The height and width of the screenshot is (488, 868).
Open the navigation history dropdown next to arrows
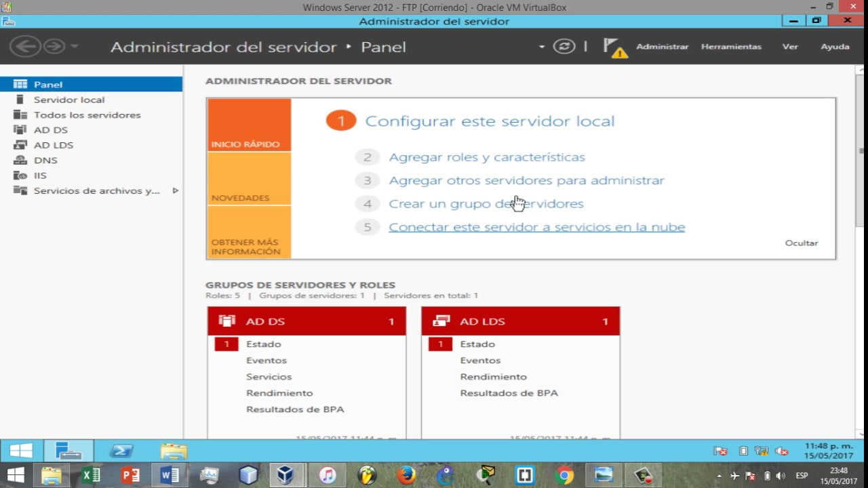74,47
